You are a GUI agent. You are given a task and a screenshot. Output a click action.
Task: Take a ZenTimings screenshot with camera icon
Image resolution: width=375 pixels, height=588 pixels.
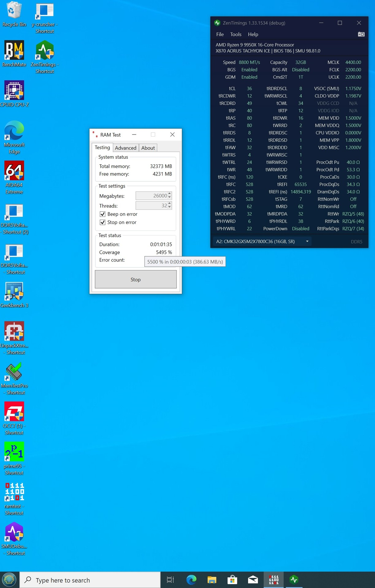pos(361,34)
